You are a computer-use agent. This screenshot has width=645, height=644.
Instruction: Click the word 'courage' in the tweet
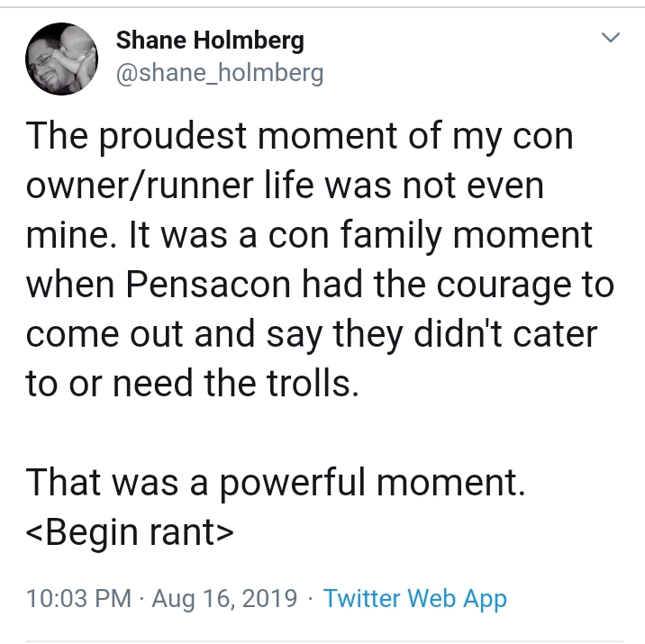pos(504,286)
